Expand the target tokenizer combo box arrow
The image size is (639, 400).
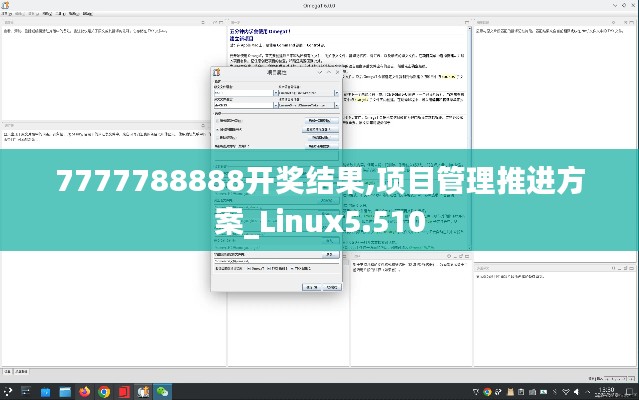[x=336, y=105]
